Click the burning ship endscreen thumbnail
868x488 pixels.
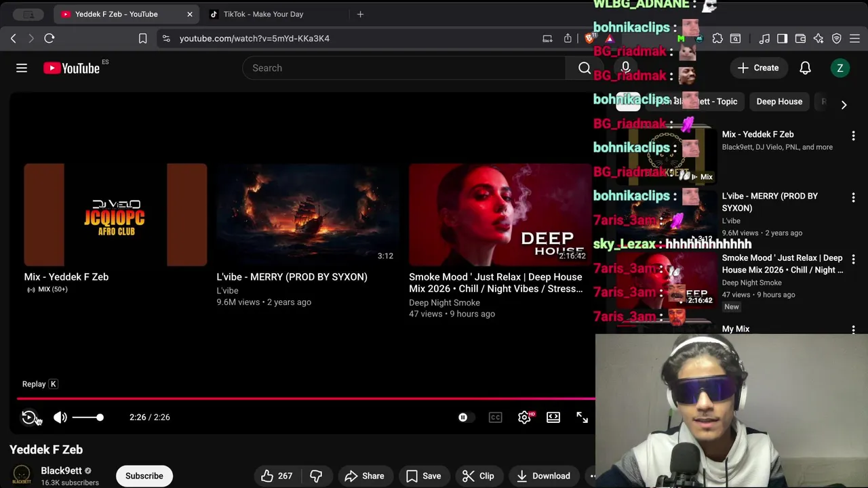click(308, 215)
